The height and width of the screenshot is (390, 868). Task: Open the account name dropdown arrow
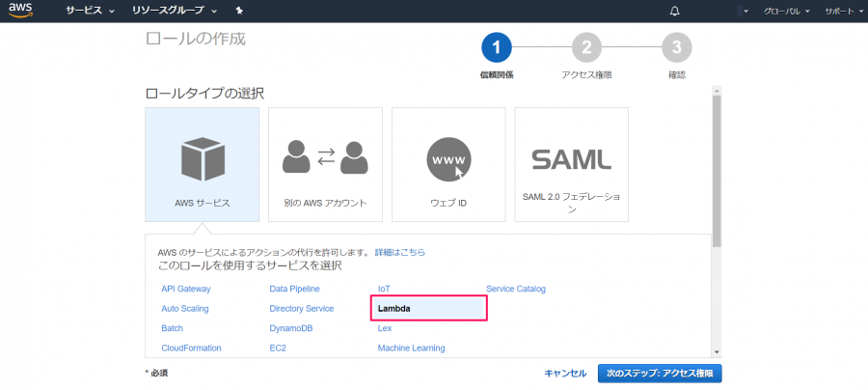point(746,11)
